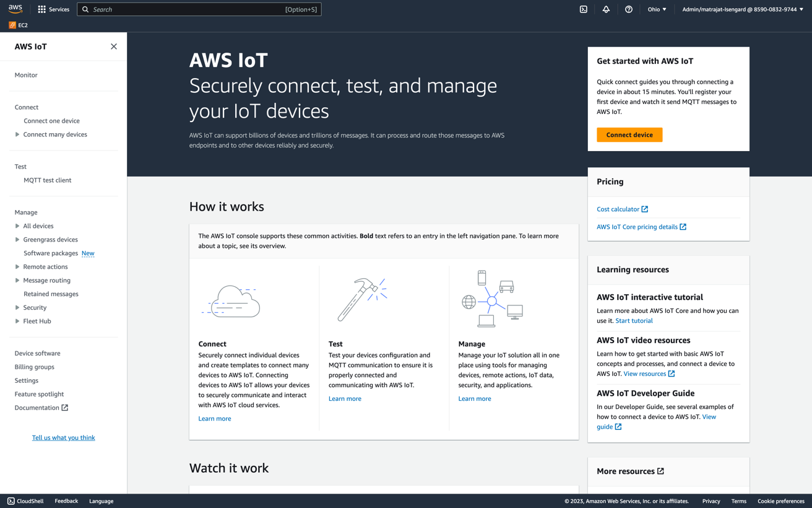Click the Connect device button
This screenshot has height=508, width=812.
(x=629, y=134)
